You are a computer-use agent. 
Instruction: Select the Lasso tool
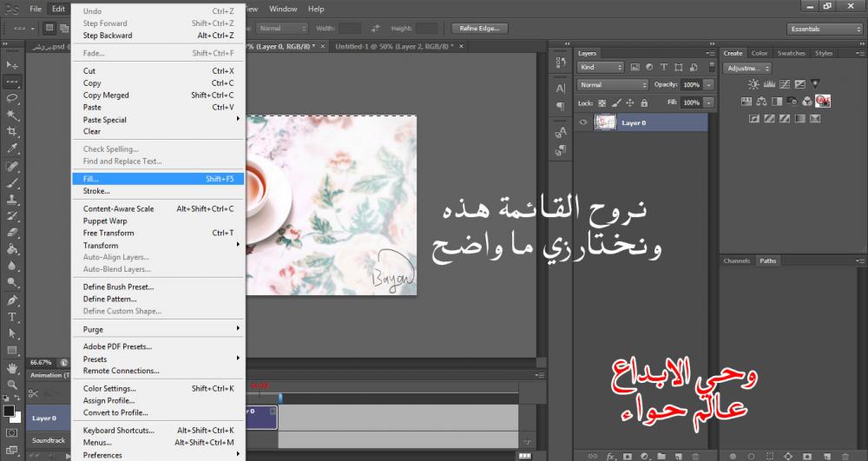[12, 98]
